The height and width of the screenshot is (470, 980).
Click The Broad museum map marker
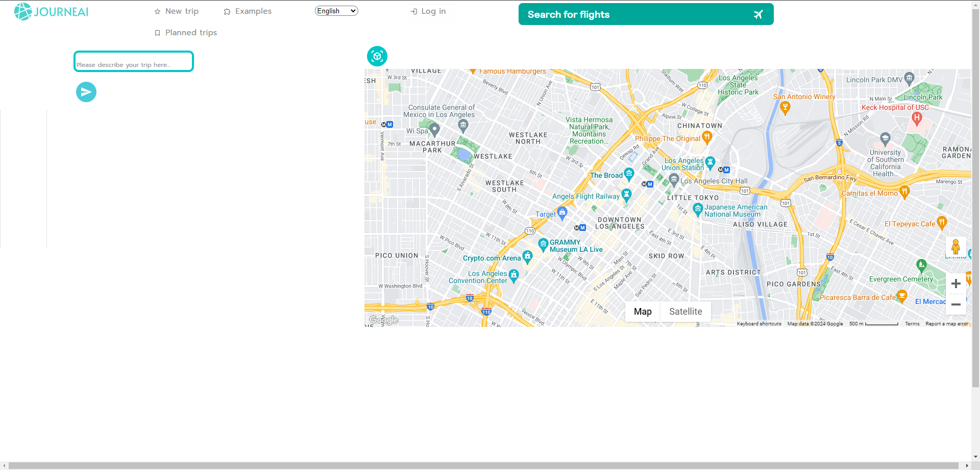pyautogui.click(x=629, y=174)
